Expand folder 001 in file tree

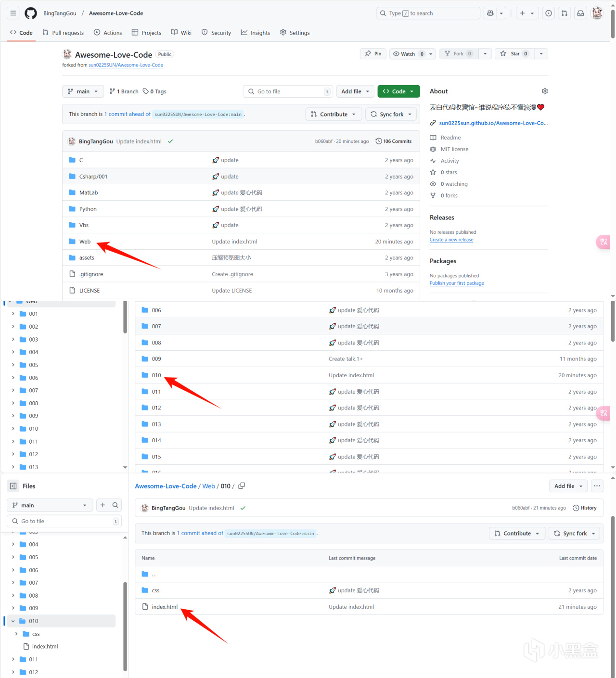click(x=13, y=314)
